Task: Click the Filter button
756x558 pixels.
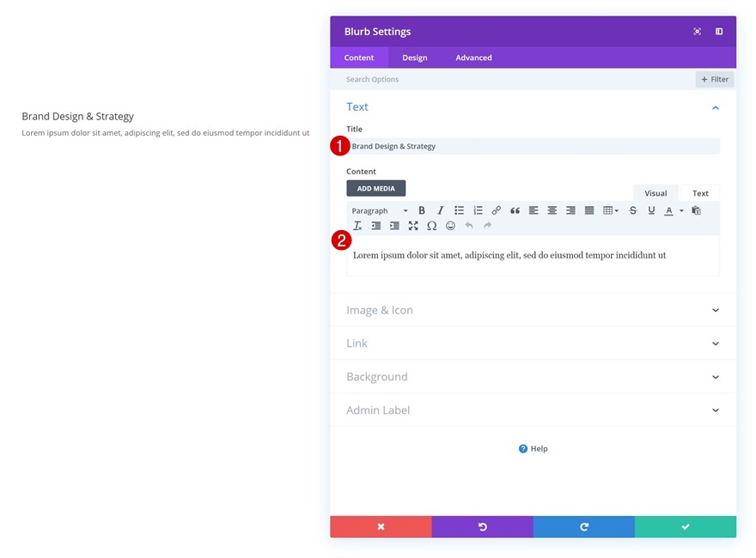Action: click(715, 80)
